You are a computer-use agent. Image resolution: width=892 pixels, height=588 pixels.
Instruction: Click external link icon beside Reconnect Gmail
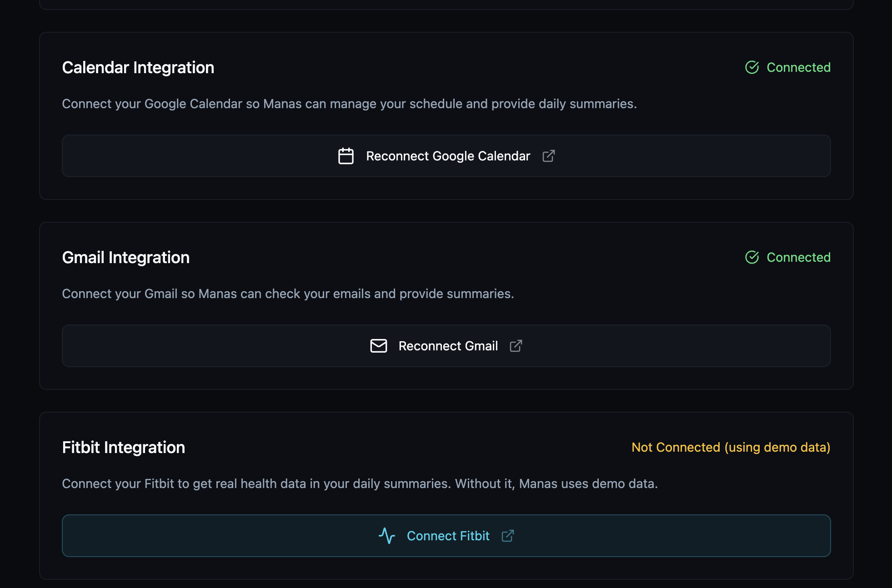click(x=516, y=346)
